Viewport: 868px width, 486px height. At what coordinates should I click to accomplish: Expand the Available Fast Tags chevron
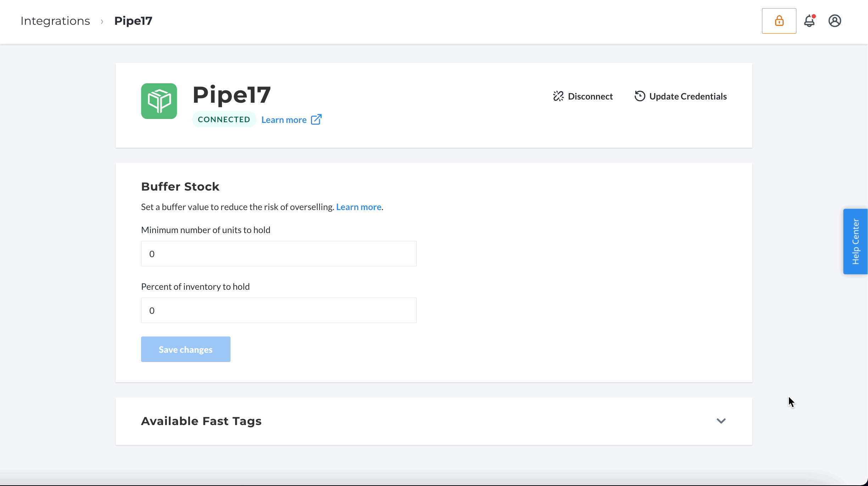(721, 421)
